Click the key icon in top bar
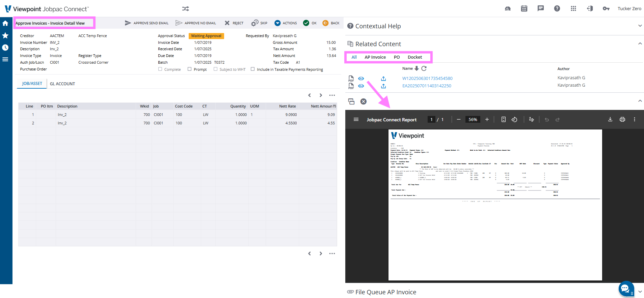Image resolution: width=644 pixels, height=298 pixels. (x=606, y=8)
